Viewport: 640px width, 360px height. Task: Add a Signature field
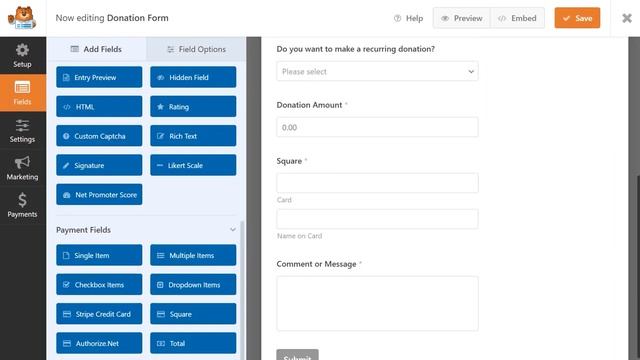pos(99,165)
